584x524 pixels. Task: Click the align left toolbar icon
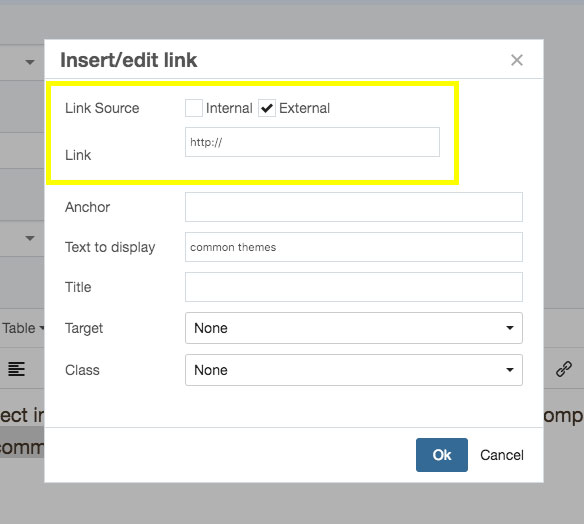tap(16, 369)
